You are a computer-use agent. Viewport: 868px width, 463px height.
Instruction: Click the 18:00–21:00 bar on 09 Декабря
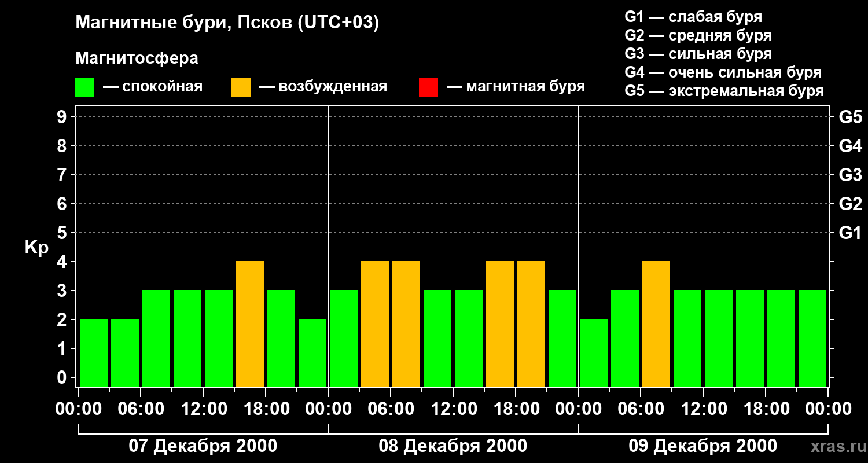pyautogui.click(x=781, y=338)
